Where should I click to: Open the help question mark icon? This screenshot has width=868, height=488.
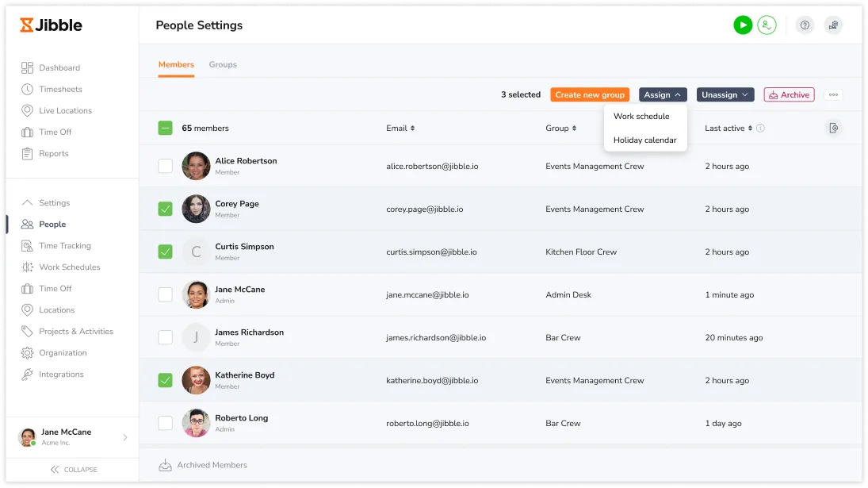click(x=805, y=25)
